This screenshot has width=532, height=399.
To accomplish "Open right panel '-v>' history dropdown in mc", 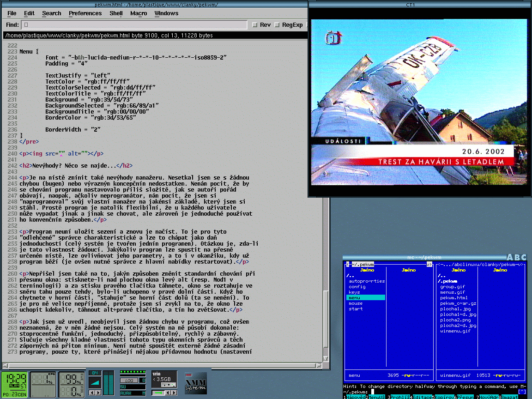I will [x=520, y=264].
